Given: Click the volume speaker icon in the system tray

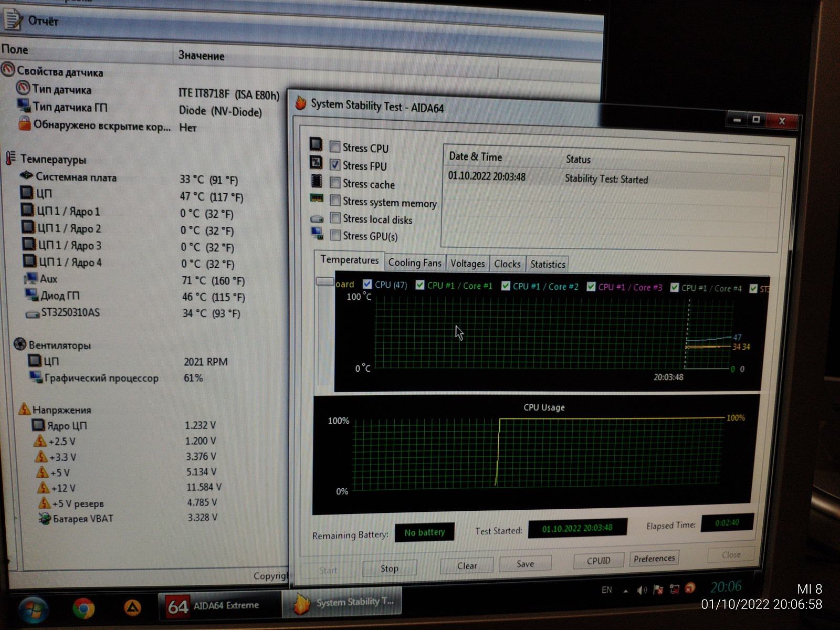Looking at the screenshot, I should tap(642, 590).
